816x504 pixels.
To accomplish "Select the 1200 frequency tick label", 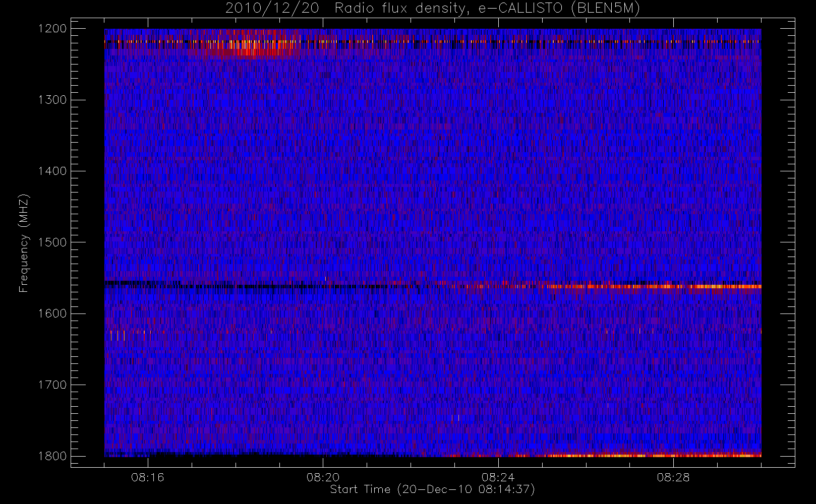I will 52,29.
